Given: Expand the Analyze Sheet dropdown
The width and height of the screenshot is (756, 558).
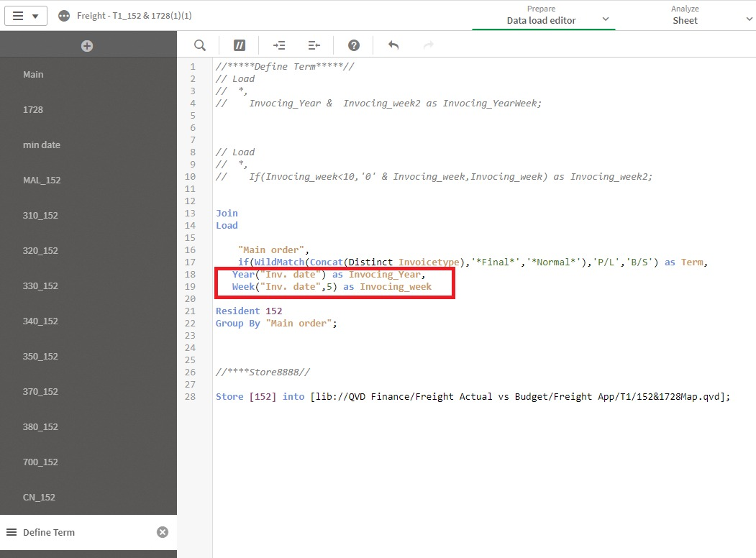Looking at the screenshot, I should (750, 19).
